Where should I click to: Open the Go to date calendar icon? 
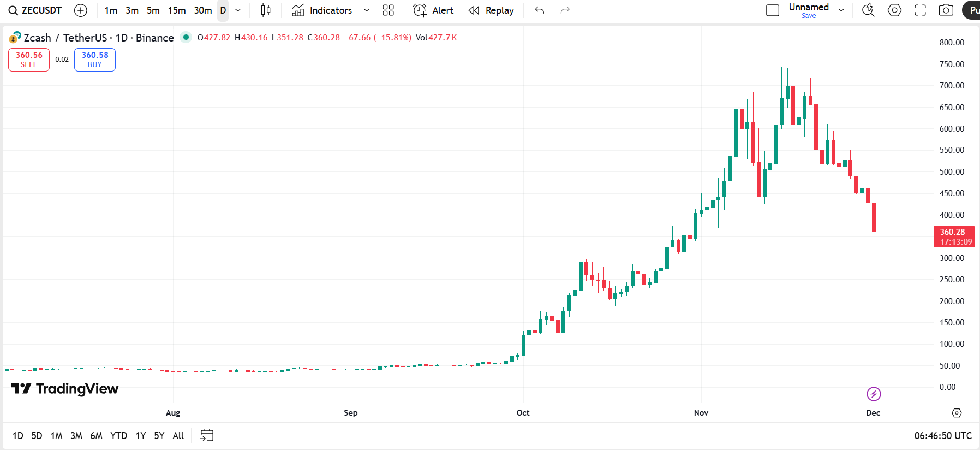coord(207,435)
